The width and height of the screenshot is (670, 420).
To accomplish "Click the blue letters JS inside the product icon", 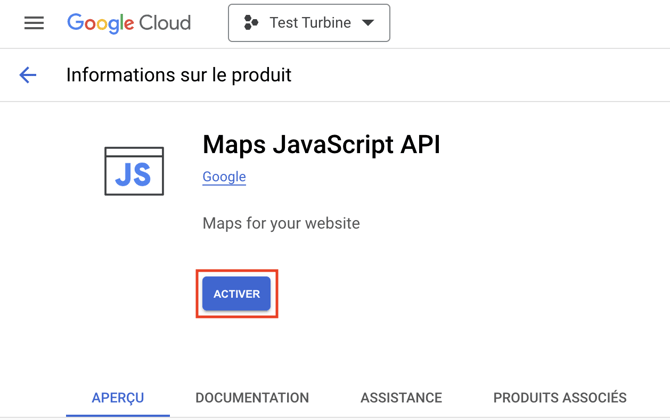I will [x=134, y=176].
